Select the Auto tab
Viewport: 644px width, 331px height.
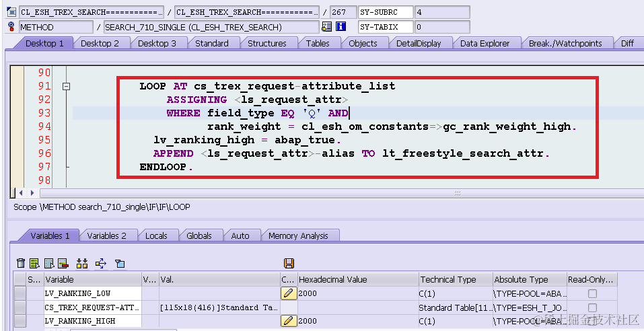240,235
